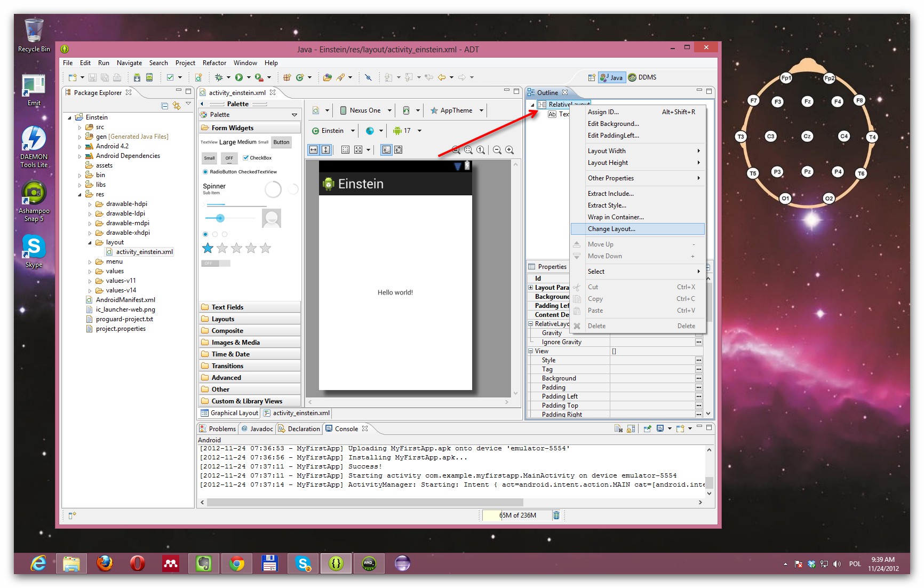The image size is (924, 588).
Task: Toggle the clip-to-screen layout icon
Action: (386, 150)
